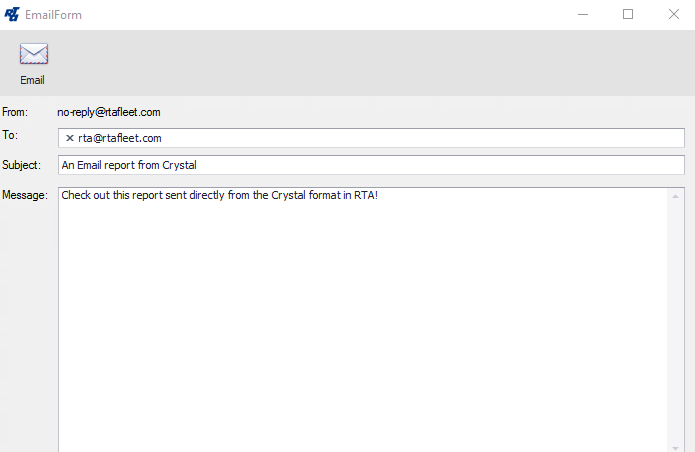Viewport: 695px width, 452px height.
Task: Click the empty area of the To field
Action: tap(420, 138)
